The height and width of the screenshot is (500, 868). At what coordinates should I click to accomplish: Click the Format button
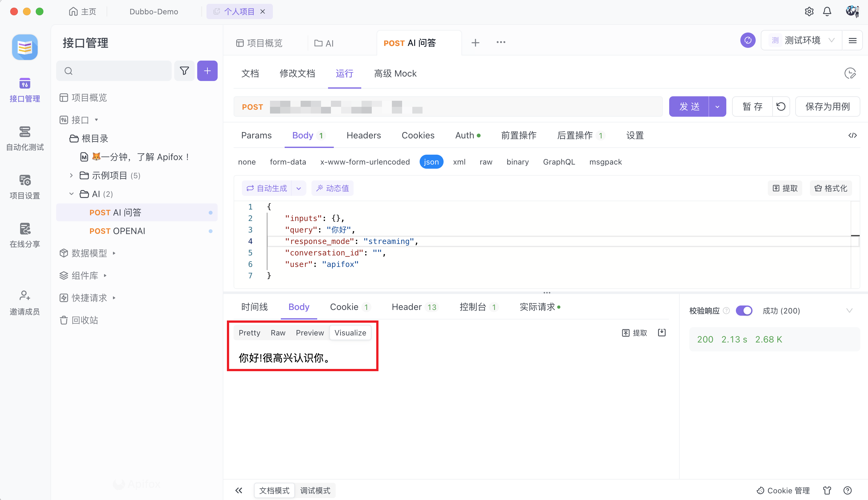coord(831,188)
